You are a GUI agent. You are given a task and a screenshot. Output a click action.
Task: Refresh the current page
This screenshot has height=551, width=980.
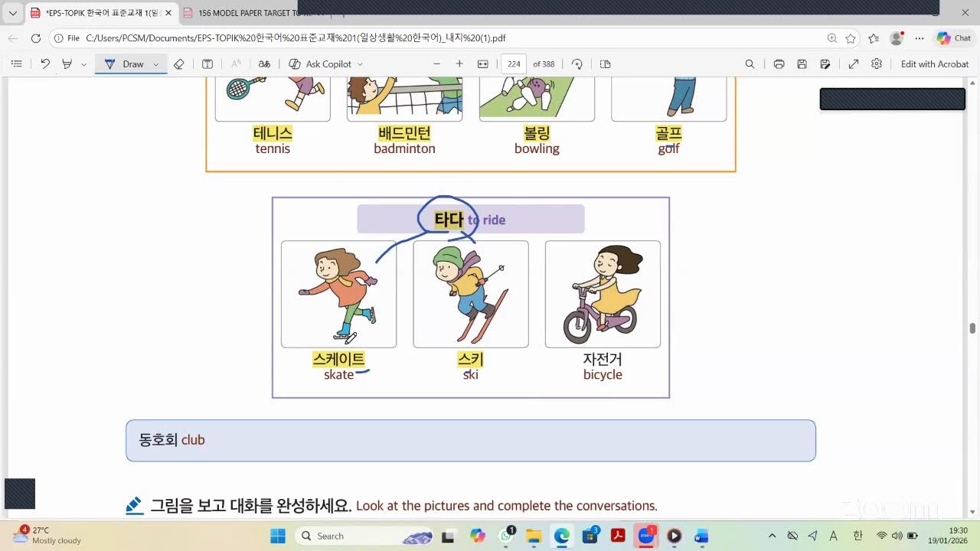point(36,38)
